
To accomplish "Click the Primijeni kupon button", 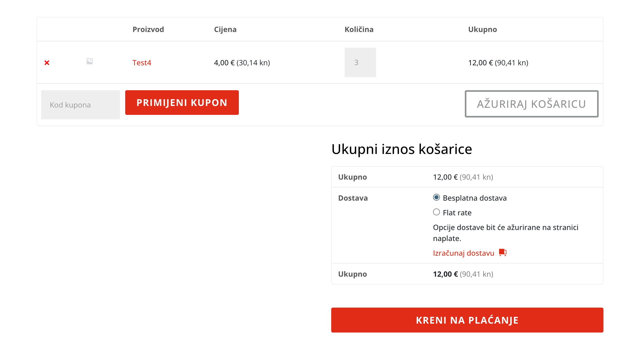I will coord(182,103).
